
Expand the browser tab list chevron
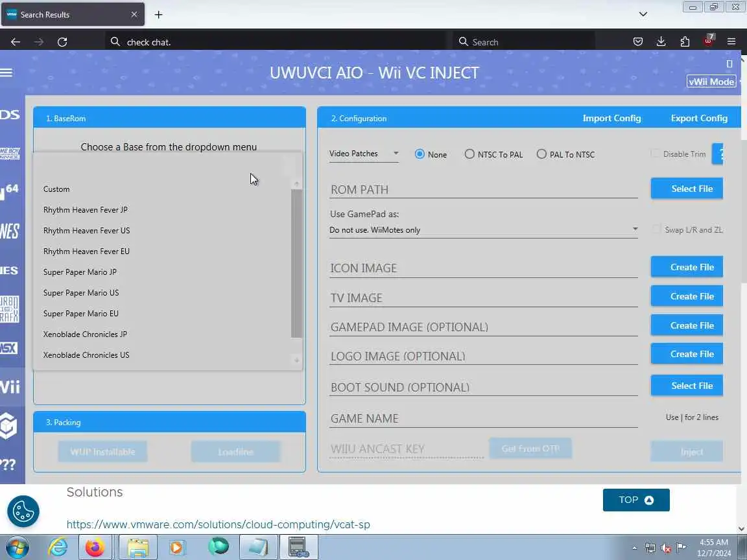[643, 14]
